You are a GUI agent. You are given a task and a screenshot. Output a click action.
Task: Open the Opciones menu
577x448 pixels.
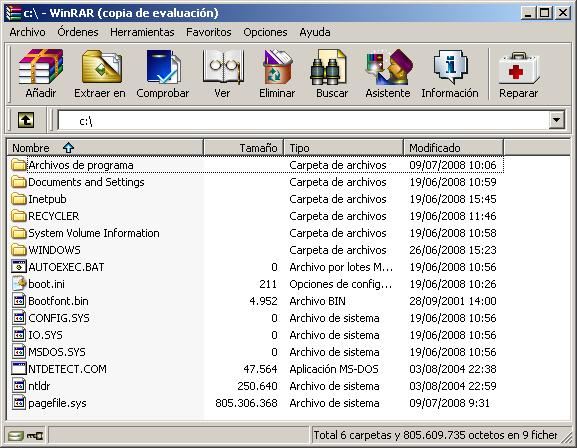coord(265,32)
